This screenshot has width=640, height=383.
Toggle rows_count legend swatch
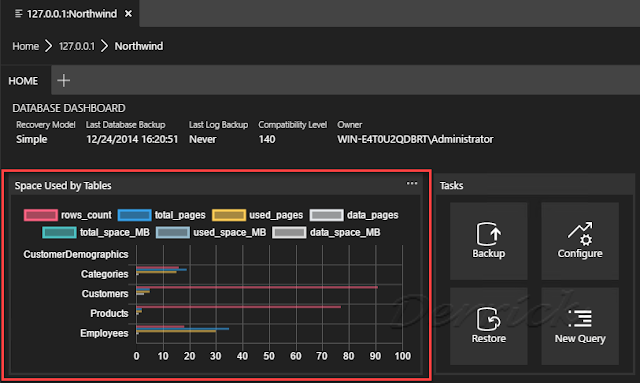(40, 215)
